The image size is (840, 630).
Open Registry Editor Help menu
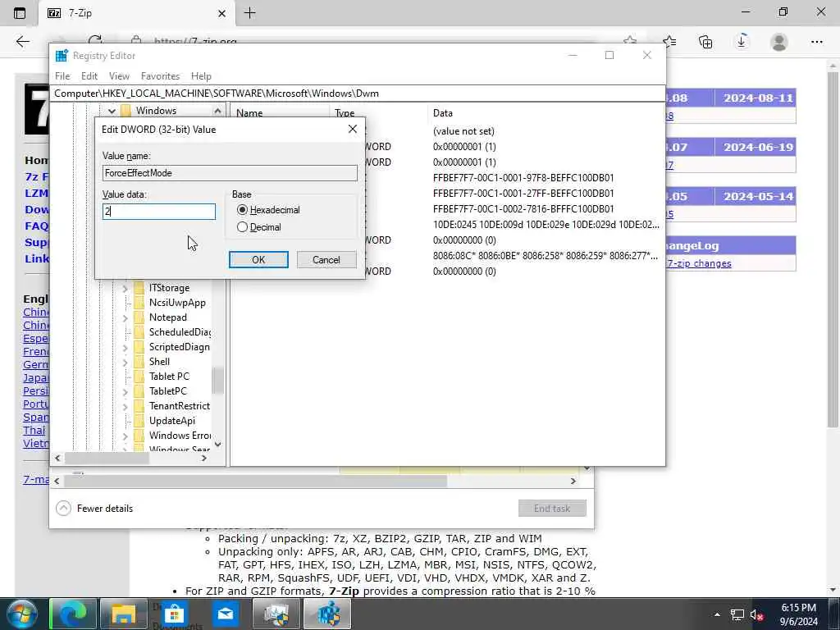click(x=201, y=76)
